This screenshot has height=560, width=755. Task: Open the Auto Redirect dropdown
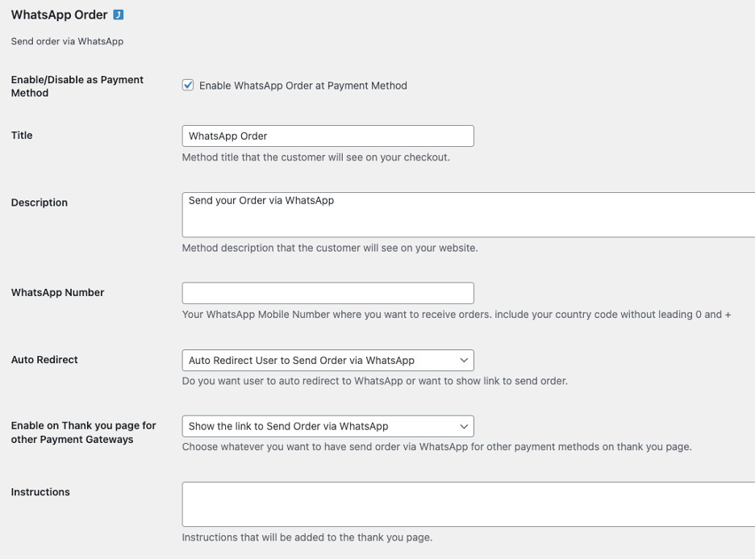pyautogui.click(x=328, y=360)
